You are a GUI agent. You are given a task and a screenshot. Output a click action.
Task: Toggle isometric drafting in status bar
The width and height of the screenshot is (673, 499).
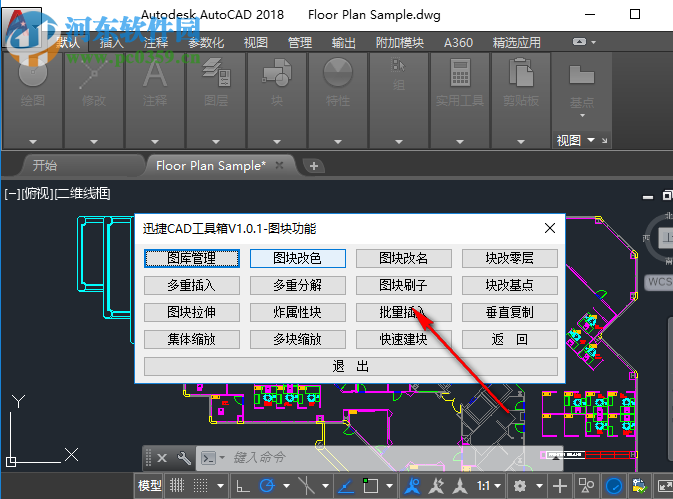(306, 486)
